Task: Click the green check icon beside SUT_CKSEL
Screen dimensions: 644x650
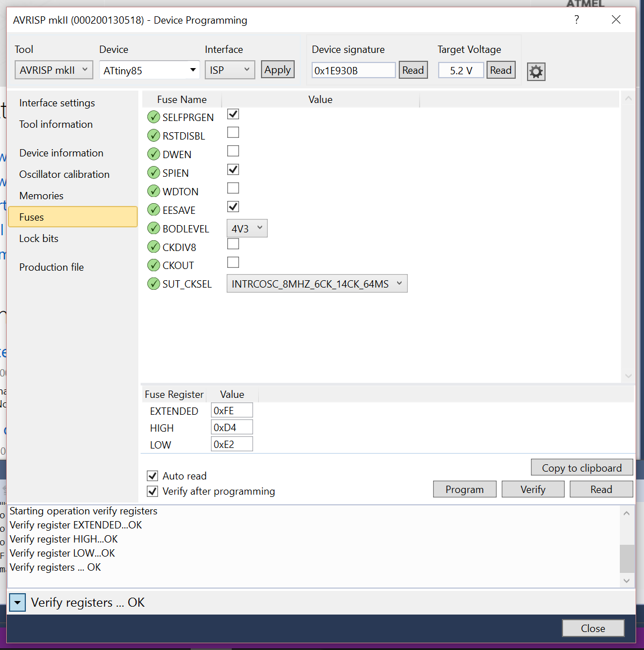Action: click(x=154, y=284)
